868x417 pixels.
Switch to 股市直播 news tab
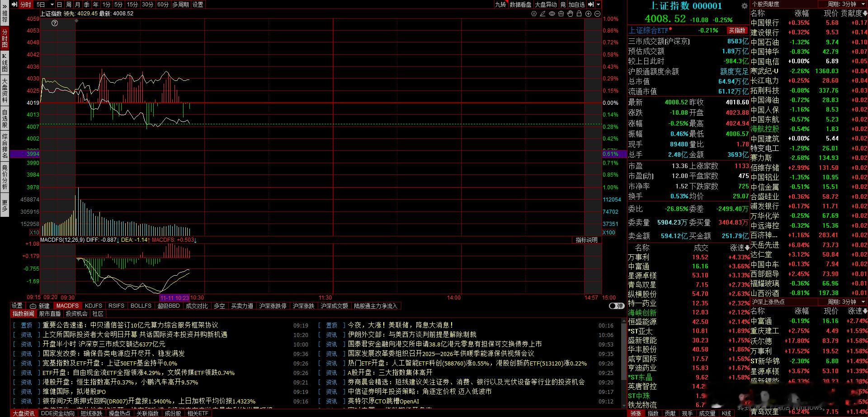point(50,314)
